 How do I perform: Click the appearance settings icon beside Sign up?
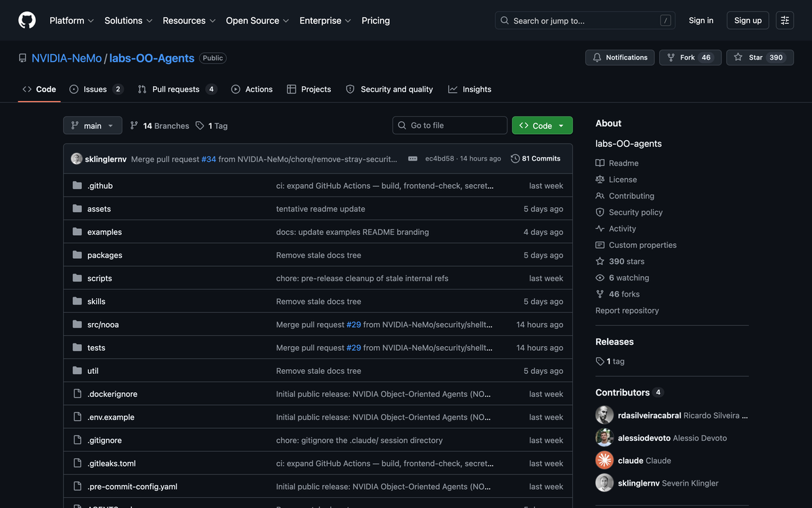(x=785, y=20)
